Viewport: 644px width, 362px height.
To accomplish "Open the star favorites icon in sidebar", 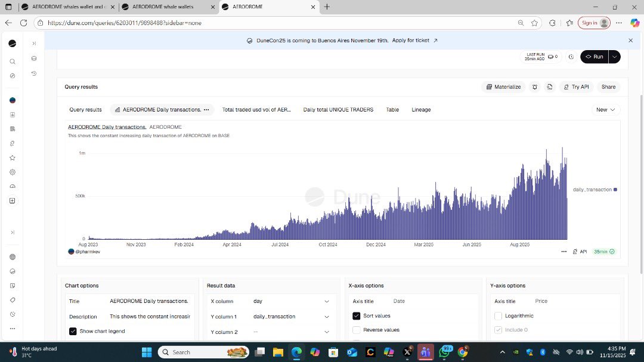I will [13, 158].
